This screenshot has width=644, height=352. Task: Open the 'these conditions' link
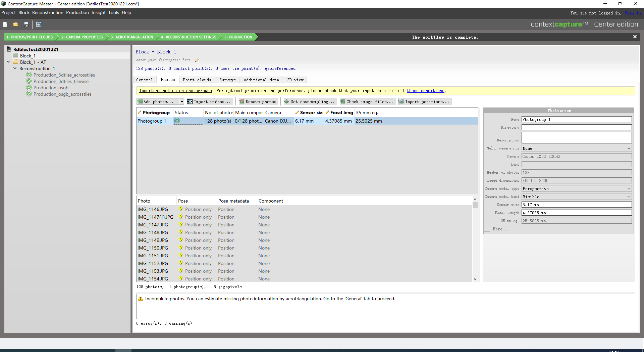coord(425,91)
